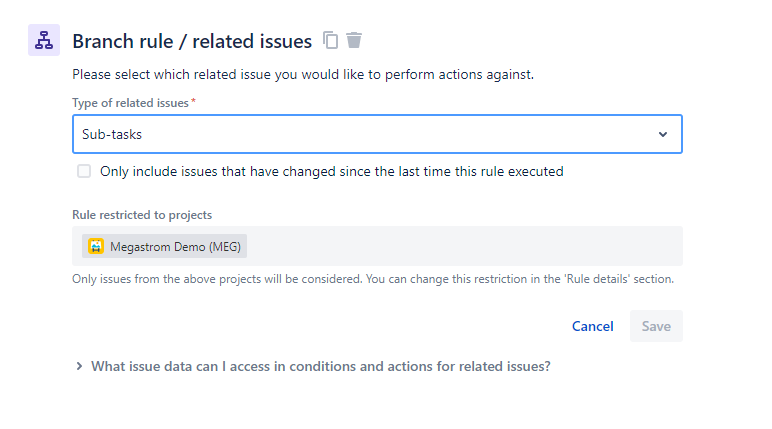Viewport: 772px width, 429px height.
Task: Open 'What issue data can I access' section
Action: coord(321,366)
